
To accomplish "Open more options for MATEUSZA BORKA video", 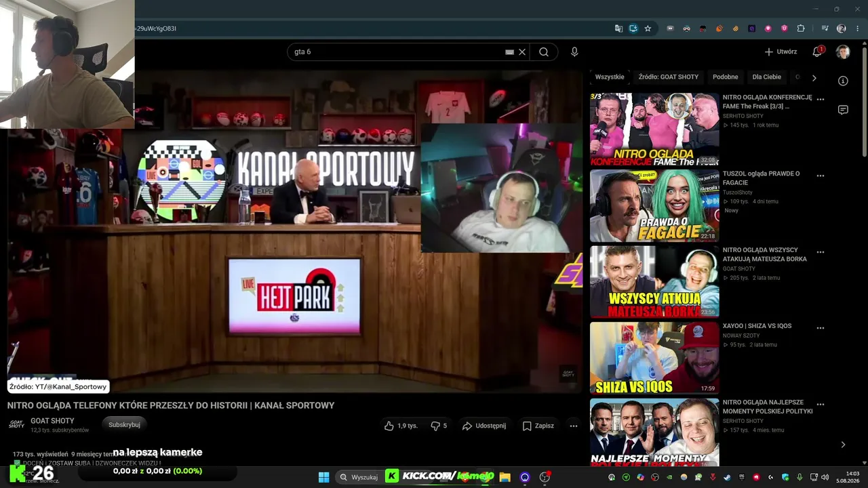I will tap(821, 252).
